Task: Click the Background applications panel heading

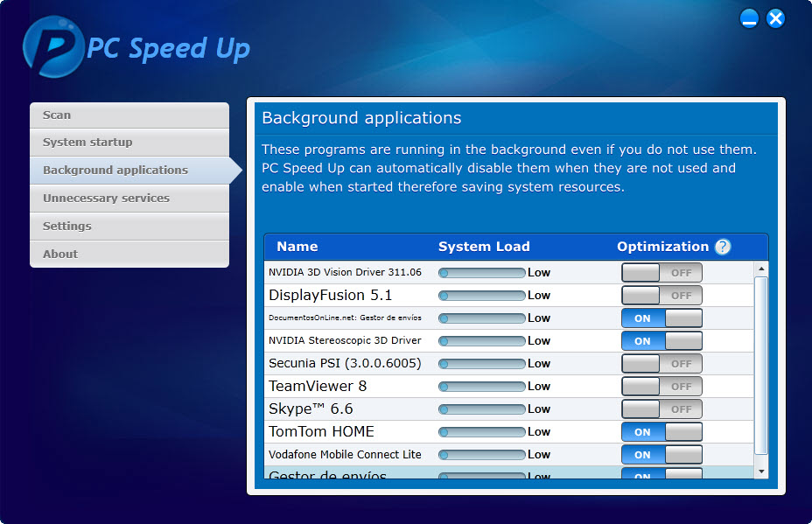Action: pyautogui.click(x=361, y=118)
